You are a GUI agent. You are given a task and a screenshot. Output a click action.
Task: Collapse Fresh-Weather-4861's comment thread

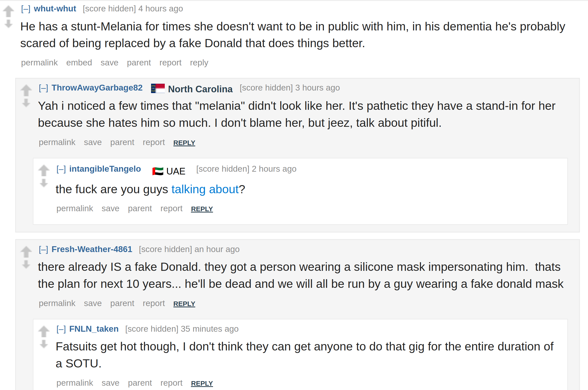43,250
